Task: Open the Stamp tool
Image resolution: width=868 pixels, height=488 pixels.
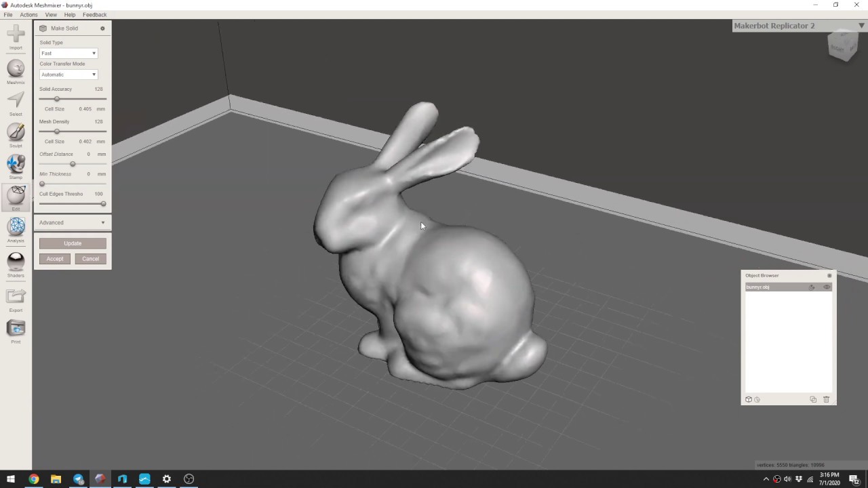Action: 16,166
